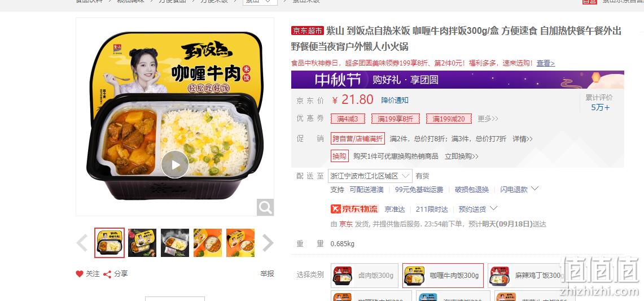Click the 分享 share icon
The height and width of the screenshot is (301, 644).
[x=107, y=274]
